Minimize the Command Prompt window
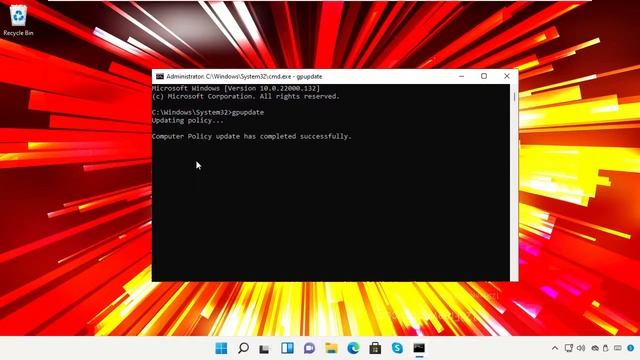 (462, 76)
